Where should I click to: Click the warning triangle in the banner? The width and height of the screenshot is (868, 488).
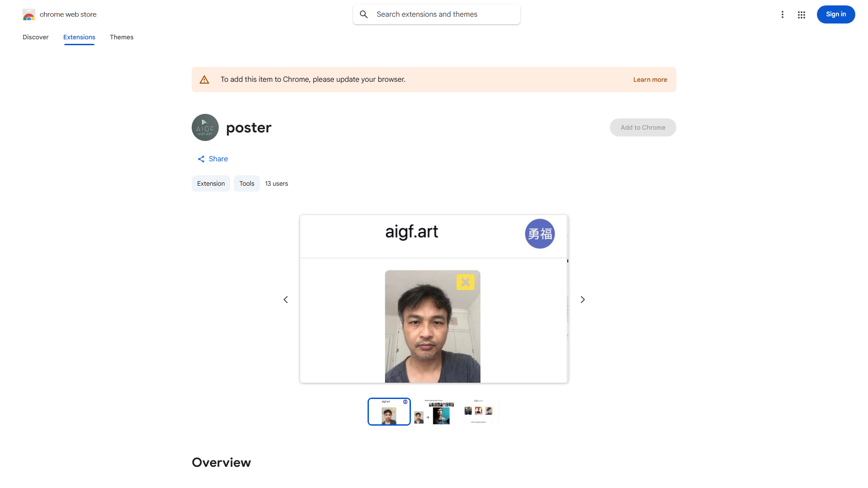[x=204, y=79]
